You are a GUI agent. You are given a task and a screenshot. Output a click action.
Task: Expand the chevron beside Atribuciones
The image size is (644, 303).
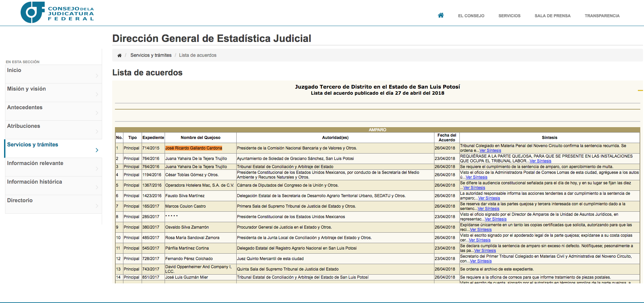pos(97,132)
